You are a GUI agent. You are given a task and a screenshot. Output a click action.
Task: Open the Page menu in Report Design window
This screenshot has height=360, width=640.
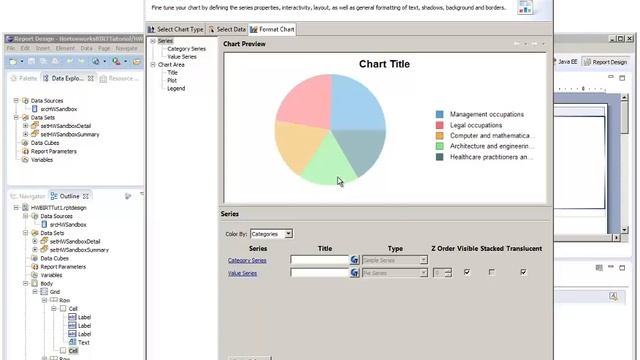[x=104, y=48]
